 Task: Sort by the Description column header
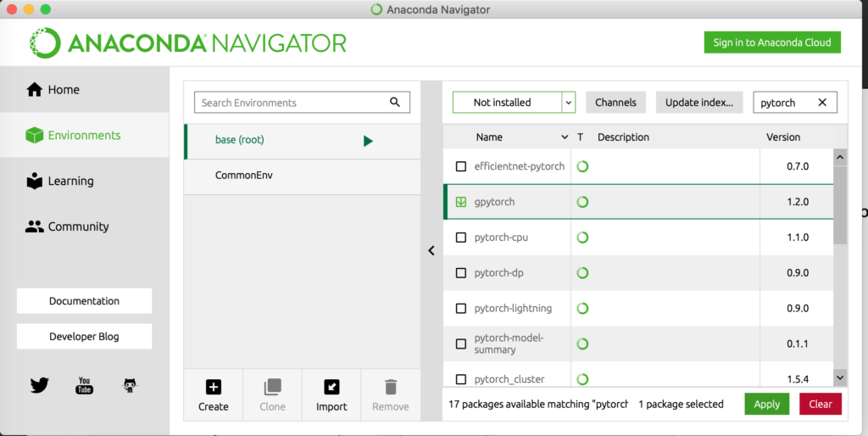(623, 137)
